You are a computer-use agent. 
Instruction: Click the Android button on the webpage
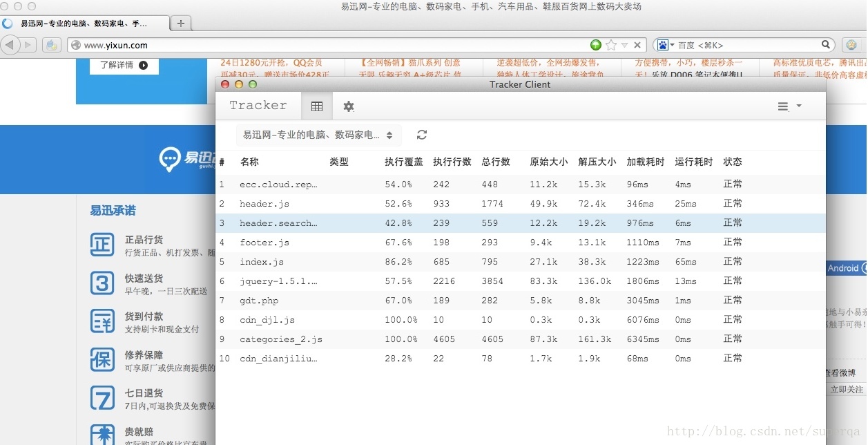[x=846, y=268]
